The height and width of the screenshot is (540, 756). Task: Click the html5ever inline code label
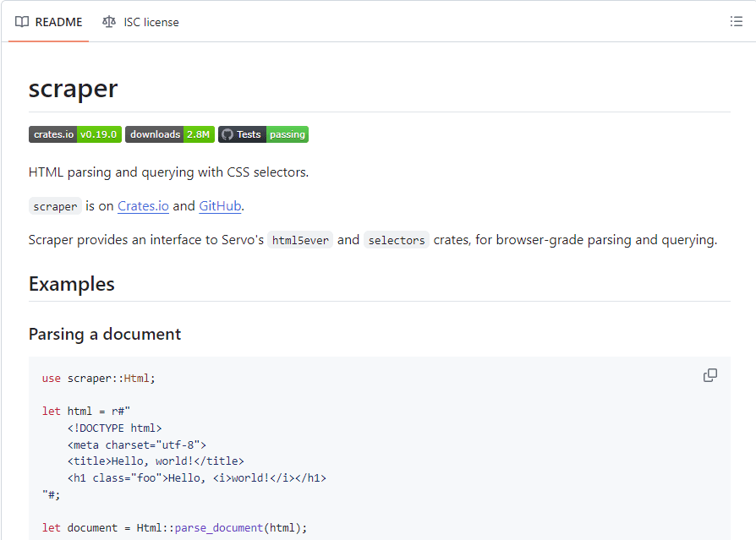pos(300,240)
